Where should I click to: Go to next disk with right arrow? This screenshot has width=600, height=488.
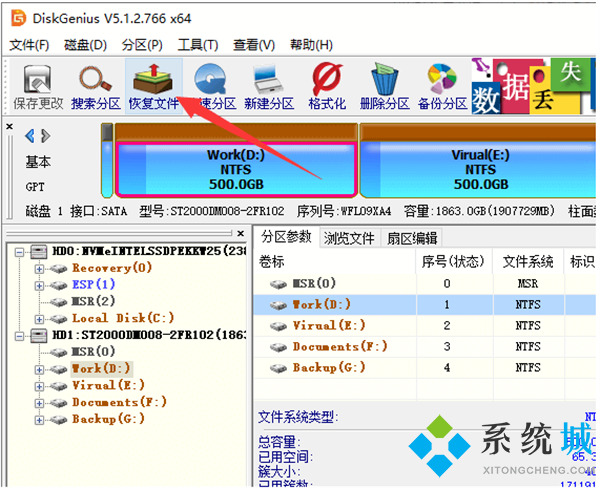[x=44, y=136]
